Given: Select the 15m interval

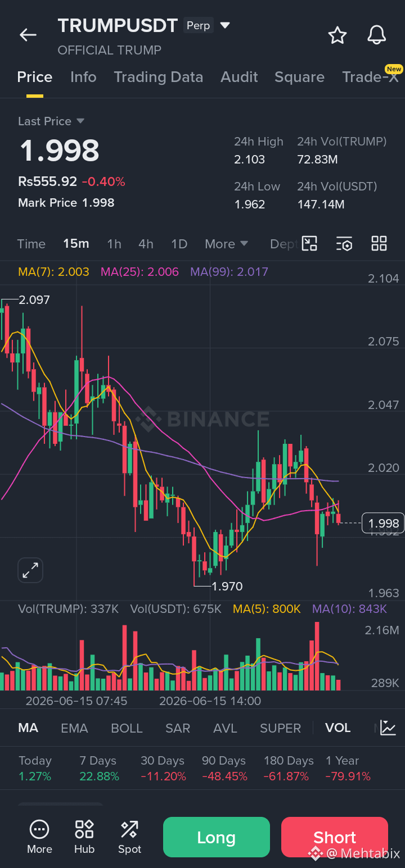Looking at the screenshot, I should tap(76, 244).
